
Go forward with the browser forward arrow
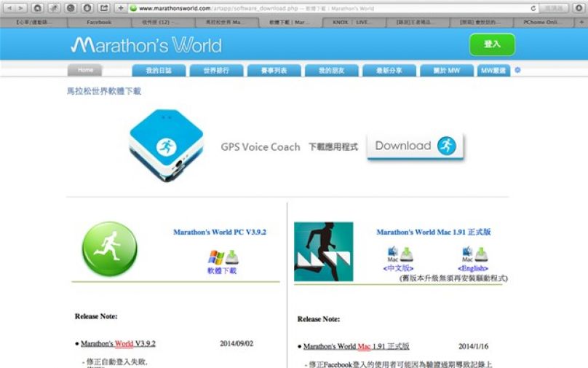coord(21,8)
